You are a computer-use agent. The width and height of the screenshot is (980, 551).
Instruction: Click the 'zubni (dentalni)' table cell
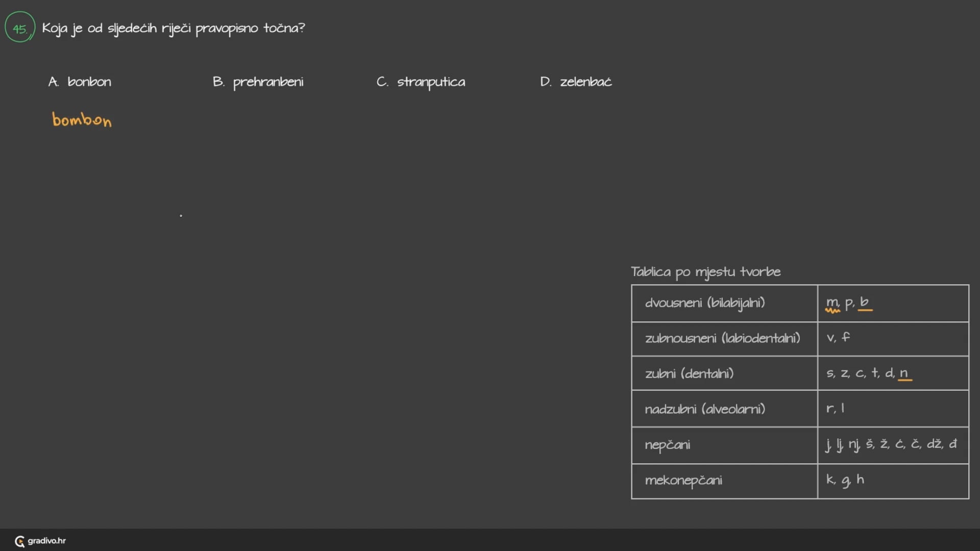690,374
